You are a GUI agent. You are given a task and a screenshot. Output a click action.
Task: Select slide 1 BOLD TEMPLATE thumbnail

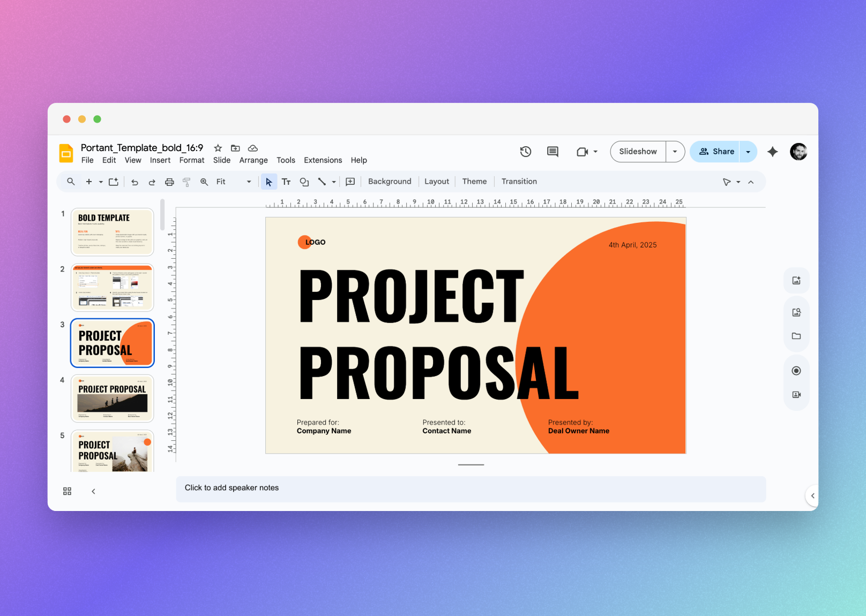113,232
